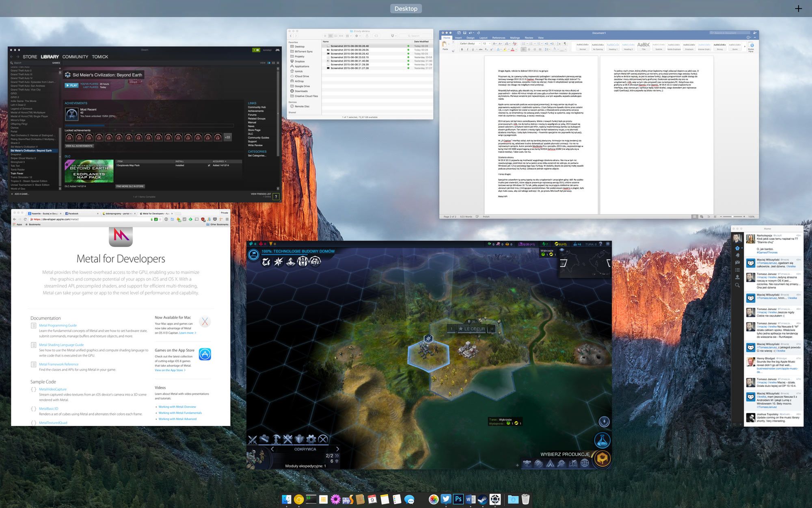The width and height of the screenshot is (812, 508).
Task: Open the blue research flask icon in game
Action: coord(603,440)
